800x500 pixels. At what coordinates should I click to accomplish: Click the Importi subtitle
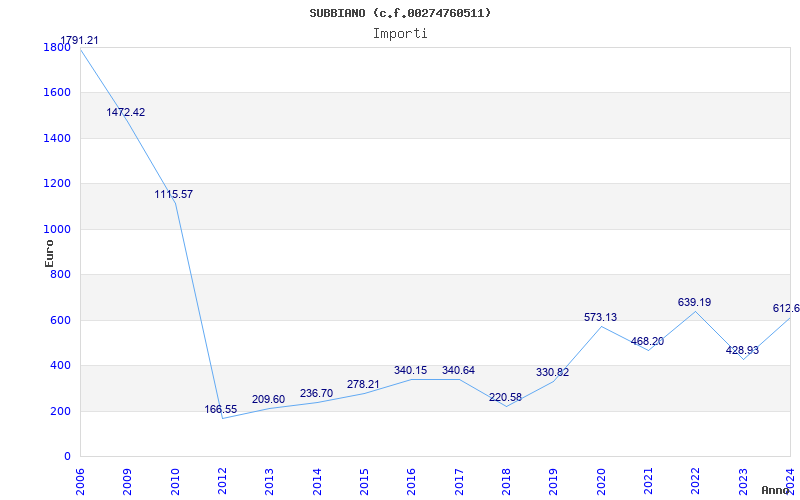tap(400, 34)
